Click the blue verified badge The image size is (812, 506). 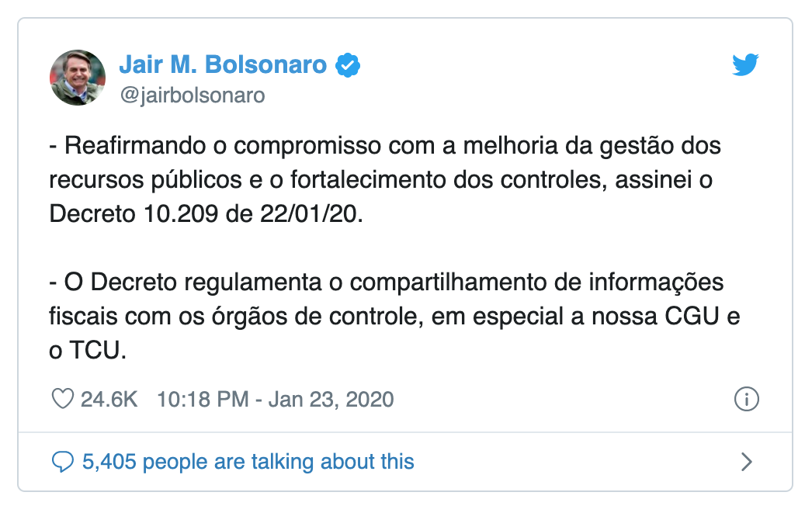[x=347, y=65]
